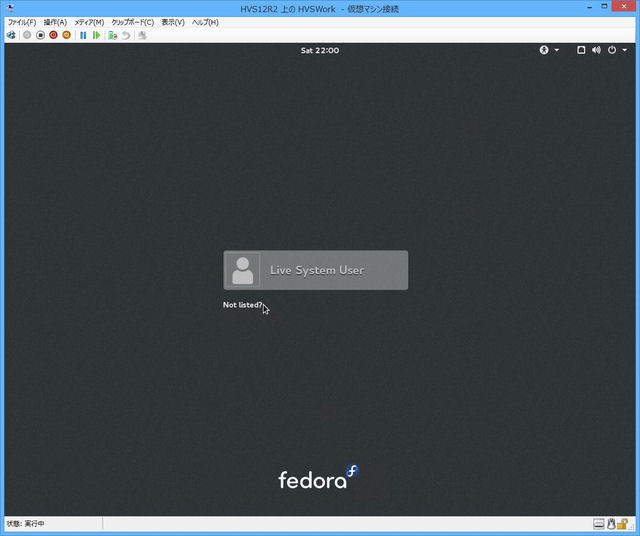Image resolution: width=640 pixels, height=536 pixels.
Task: Save VM state with the orange icon
Action: click(67, 36)
